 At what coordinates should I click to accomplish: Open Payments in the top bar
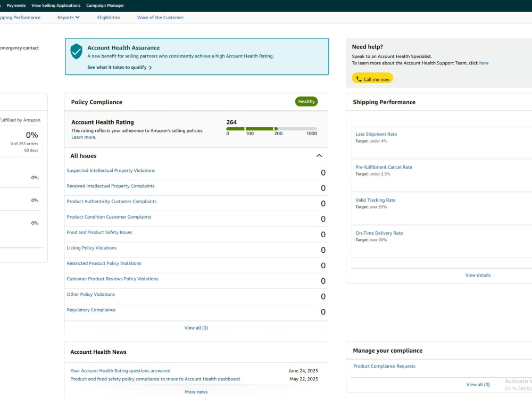tap(16, 5)
